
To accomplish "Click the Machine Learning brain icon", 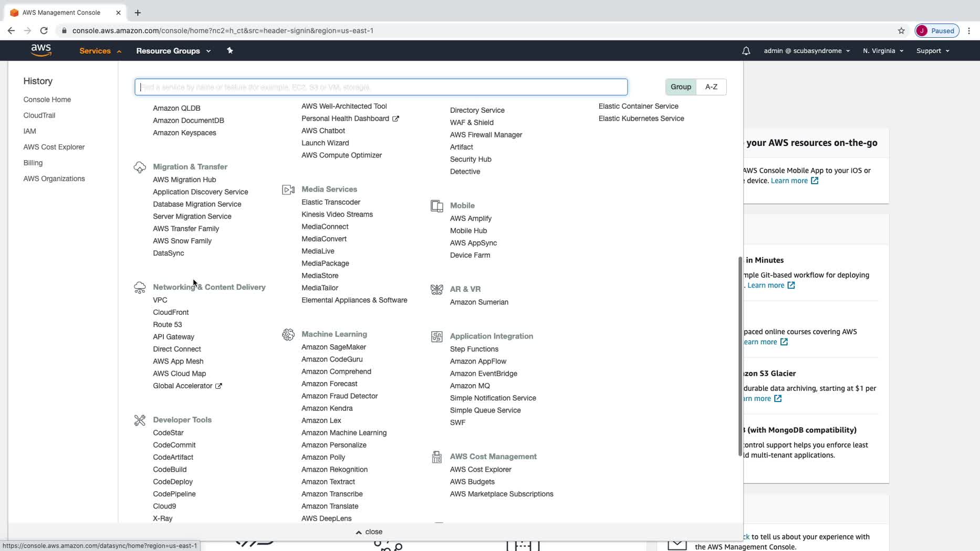I will point(288,334).
